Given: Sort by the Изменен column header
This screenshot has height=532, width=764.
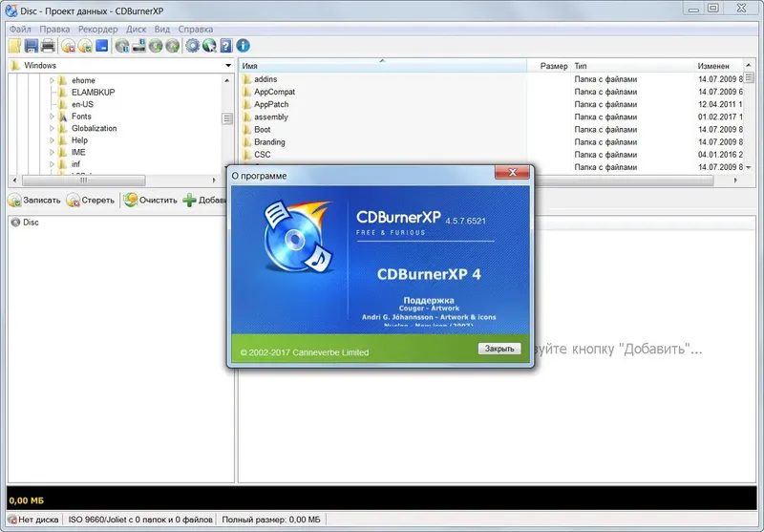Looking at the screenshot, I should (x=718, y=66).
